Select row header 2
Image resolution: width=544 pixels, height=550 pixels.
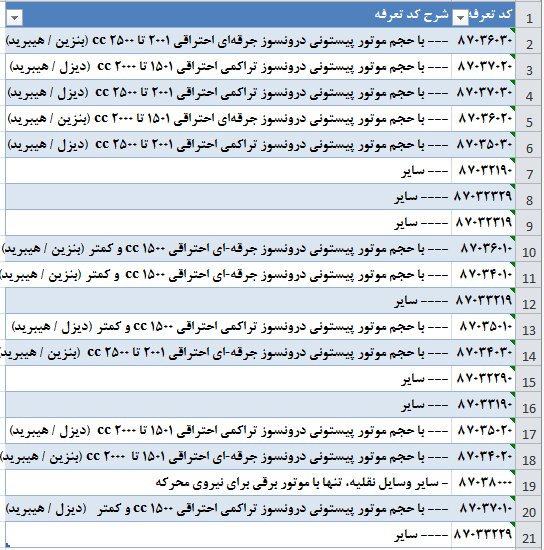coord(529,41)
